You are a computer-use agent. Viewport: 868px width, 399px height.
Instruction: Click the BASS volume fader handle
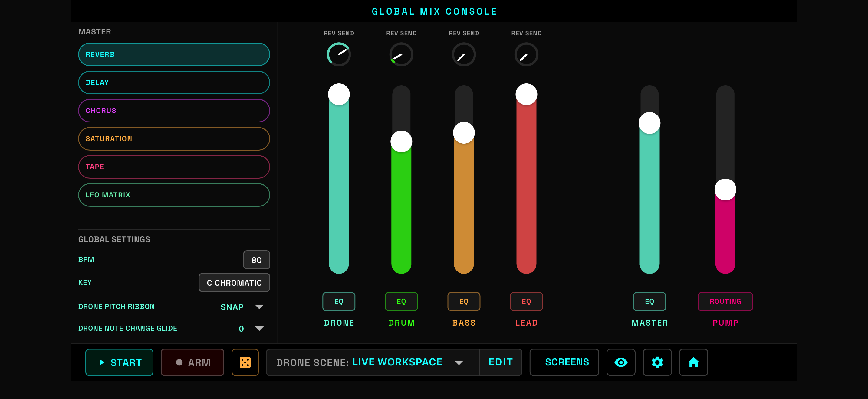point(464,133)
